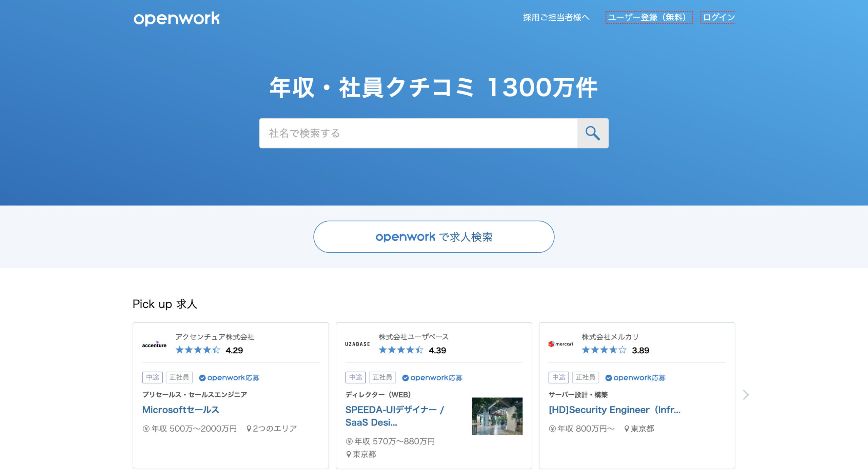Click the yen icon beside 年収 800万円〜
868x475 pixels.
[552, 429]
